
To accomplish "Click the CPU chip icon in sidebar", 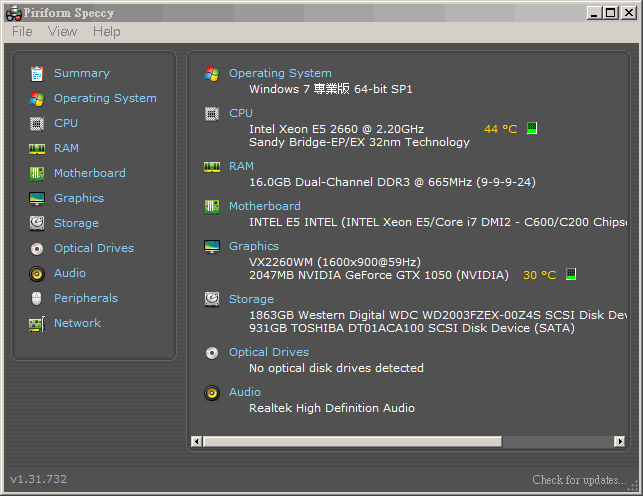I will pos(37,123).
